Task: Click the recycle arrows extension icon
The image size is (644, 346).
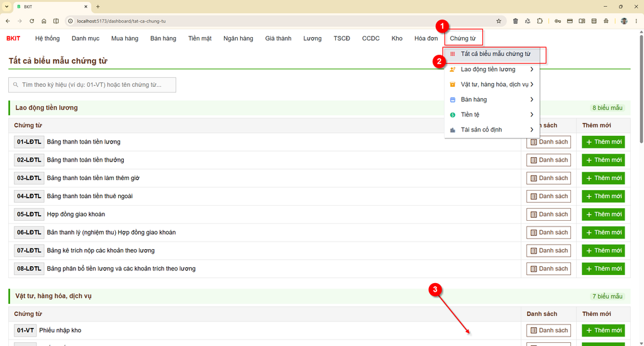Action: click(x=528, y=21)
